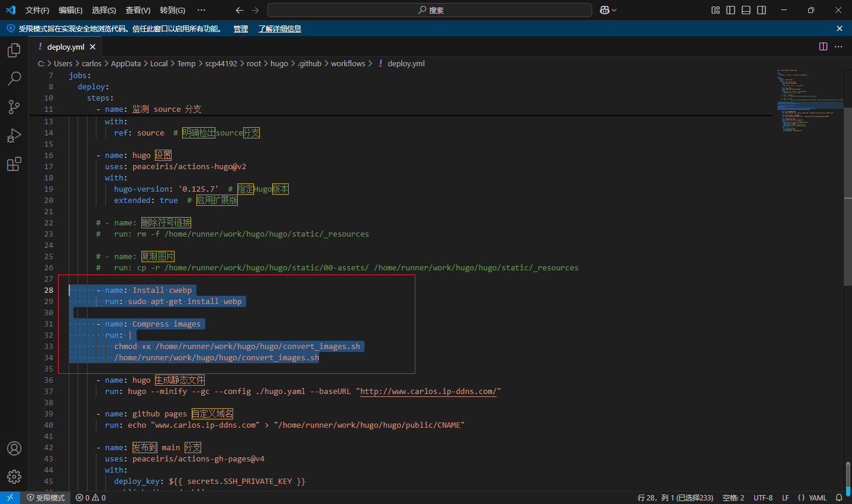
Task: Click the 'Install cwebp' step name
Action: (162, 290)
